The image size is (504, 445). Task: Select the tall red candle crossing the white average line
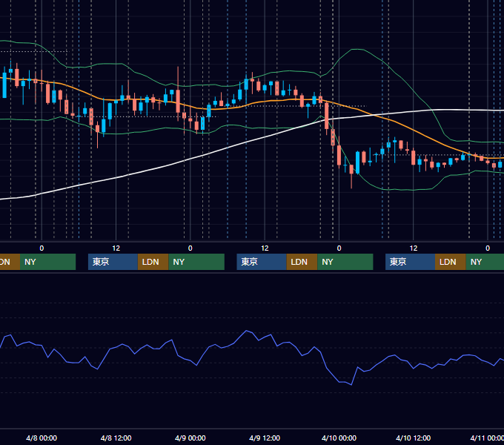[327, 116]
